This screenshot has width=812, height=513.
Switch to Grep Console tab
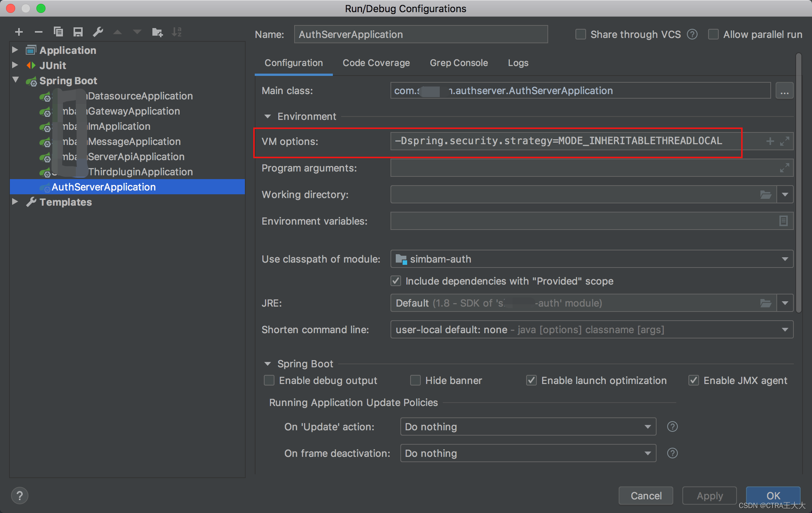pos(459,63)
